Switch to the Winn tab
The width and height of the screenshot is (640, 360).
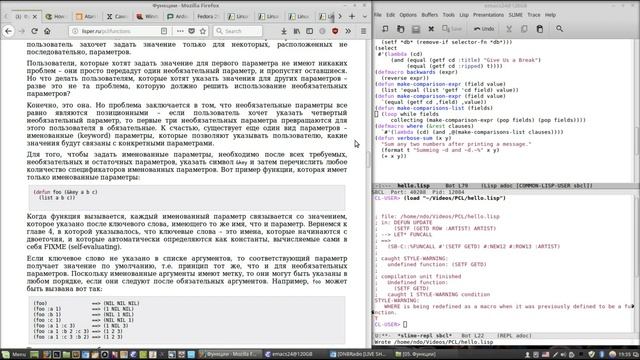(x=147, y=16)
